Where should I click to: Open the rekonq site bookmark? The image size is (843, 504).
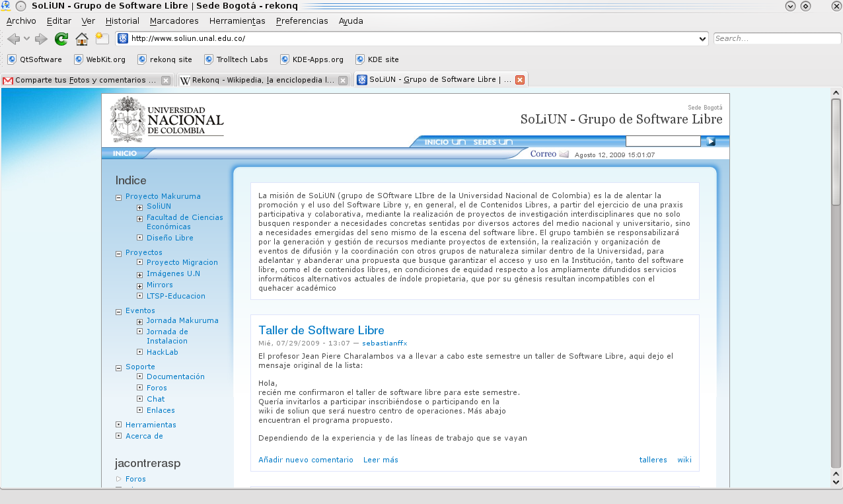click(165, 59)
